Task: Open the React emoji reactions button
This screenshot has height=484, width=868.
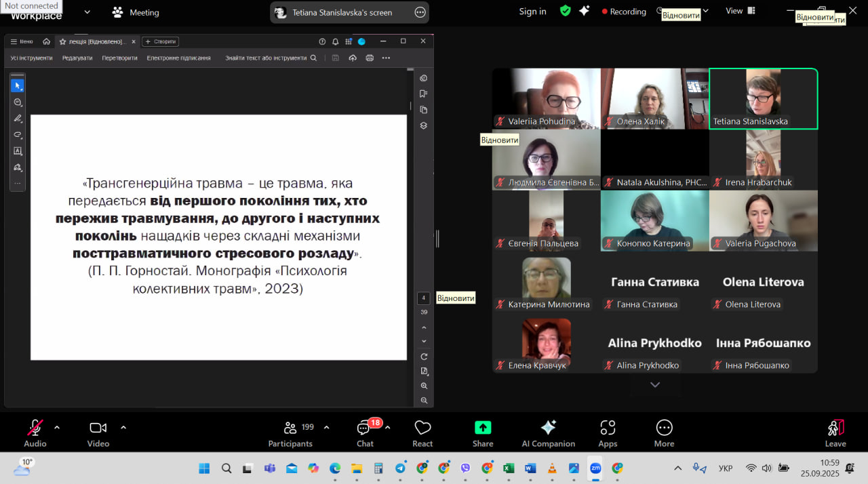Action: [x=422, y=433]
